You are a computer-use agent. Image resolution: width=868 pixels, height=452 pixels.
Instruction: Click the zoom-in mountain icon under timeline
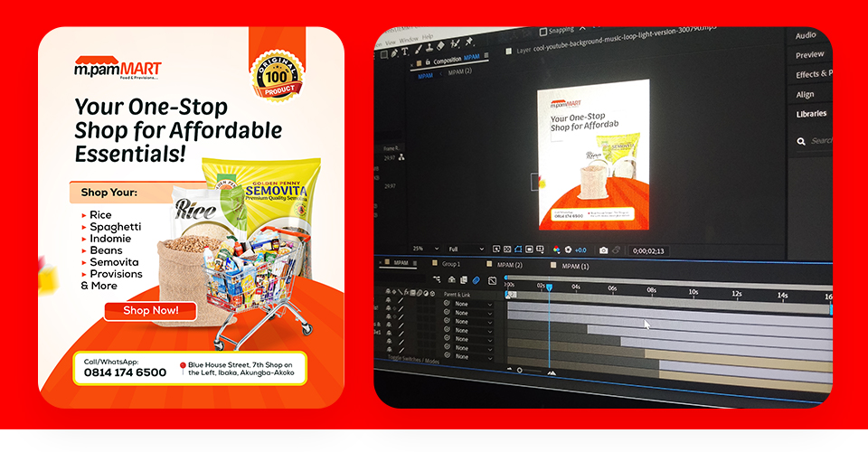tap(552, 373)
